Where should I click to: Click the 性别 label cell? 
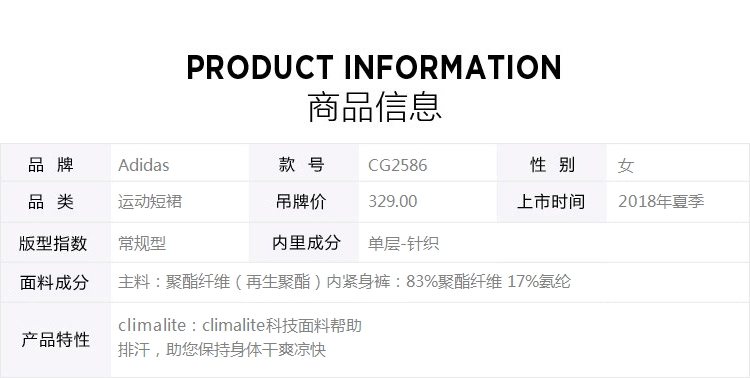point(551,163)
